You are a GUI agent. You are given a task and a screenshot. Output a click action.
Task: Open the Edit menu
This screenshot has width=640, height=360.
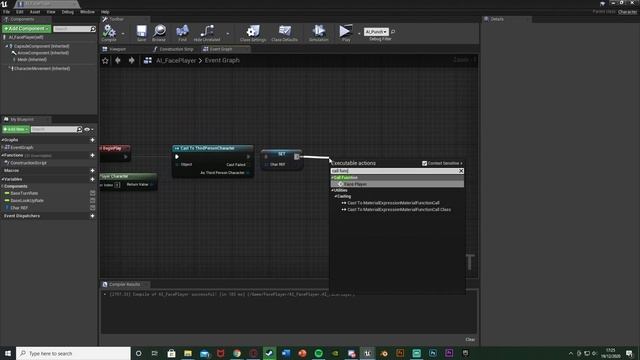(x=19, y=12)
